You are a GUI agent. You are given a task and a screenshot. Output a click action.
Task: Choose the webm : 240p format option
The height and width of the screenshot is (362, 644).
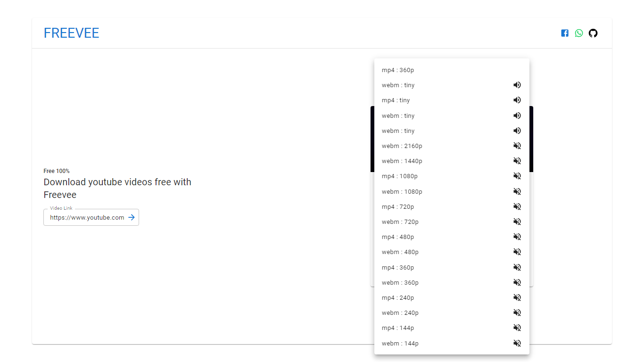[452, 313]
